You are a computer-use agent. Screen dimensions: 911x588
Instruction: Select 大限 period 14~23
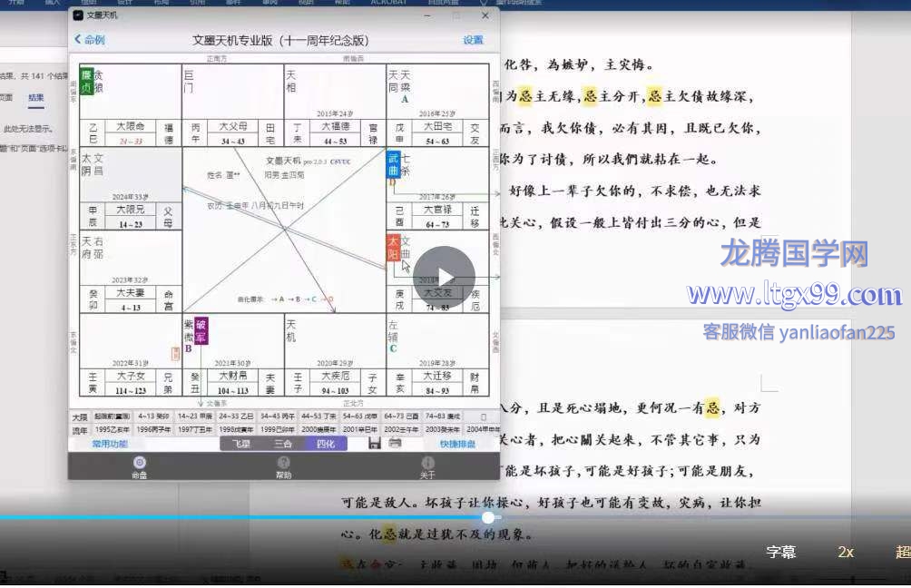click(195, 416)
